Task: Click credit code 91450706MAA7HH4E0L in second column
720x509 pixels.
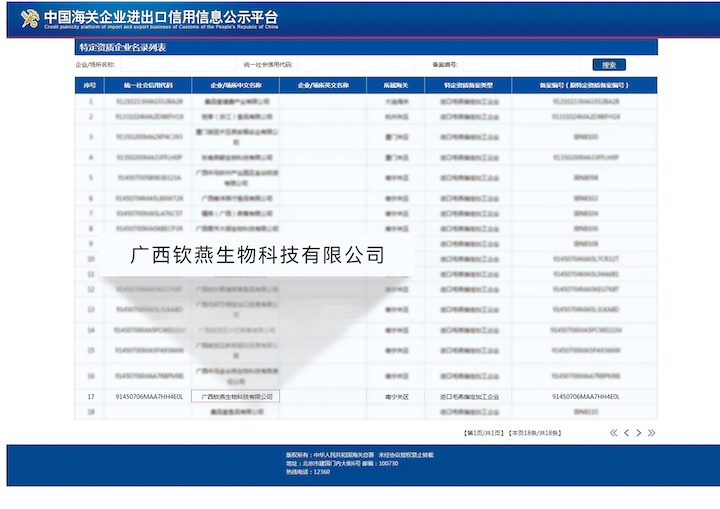Action: coord(149,396)
